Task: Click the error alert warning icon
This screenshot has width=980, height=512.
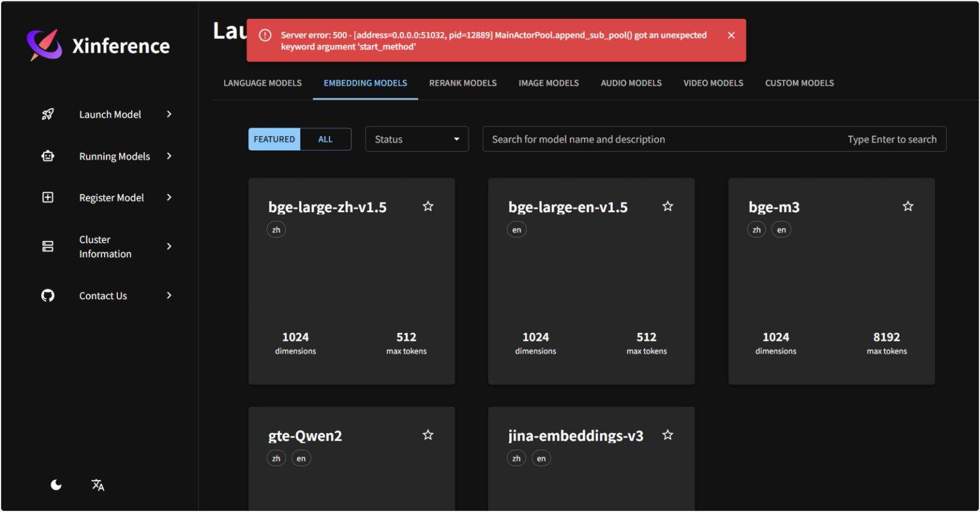Action: (x=265, y=35)
